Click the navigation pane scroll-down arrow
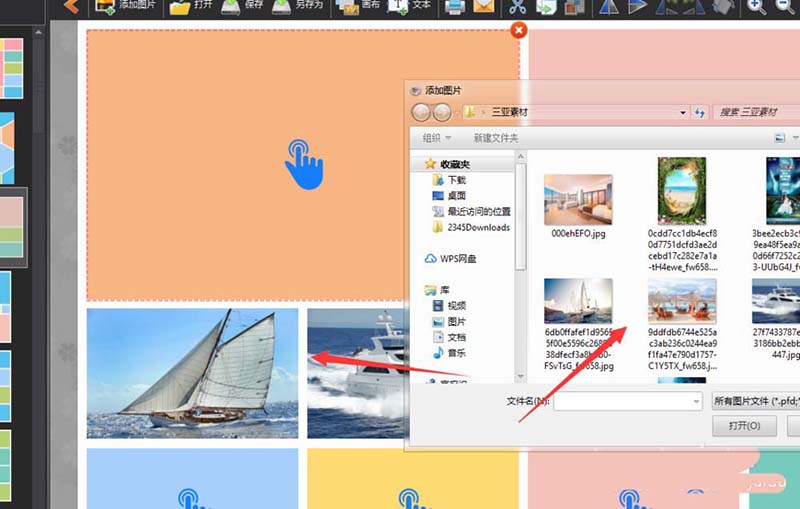 coord(521,377)
